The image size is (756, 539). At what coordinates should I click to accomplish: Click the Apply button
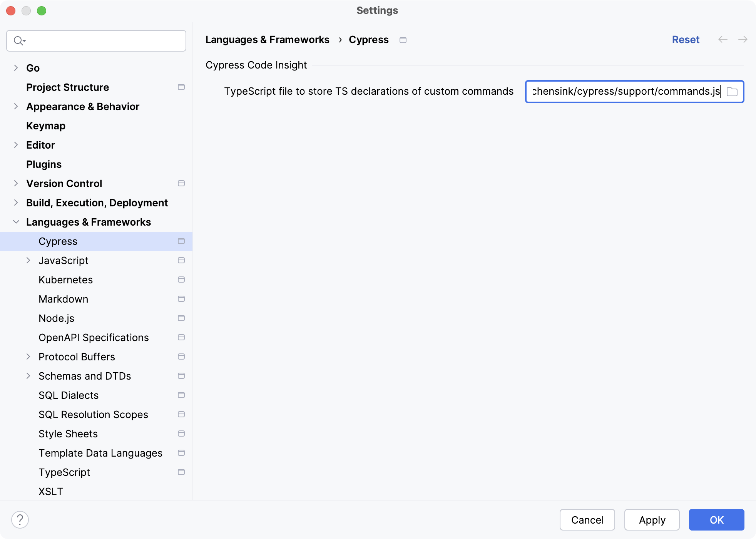pos(652,519)
